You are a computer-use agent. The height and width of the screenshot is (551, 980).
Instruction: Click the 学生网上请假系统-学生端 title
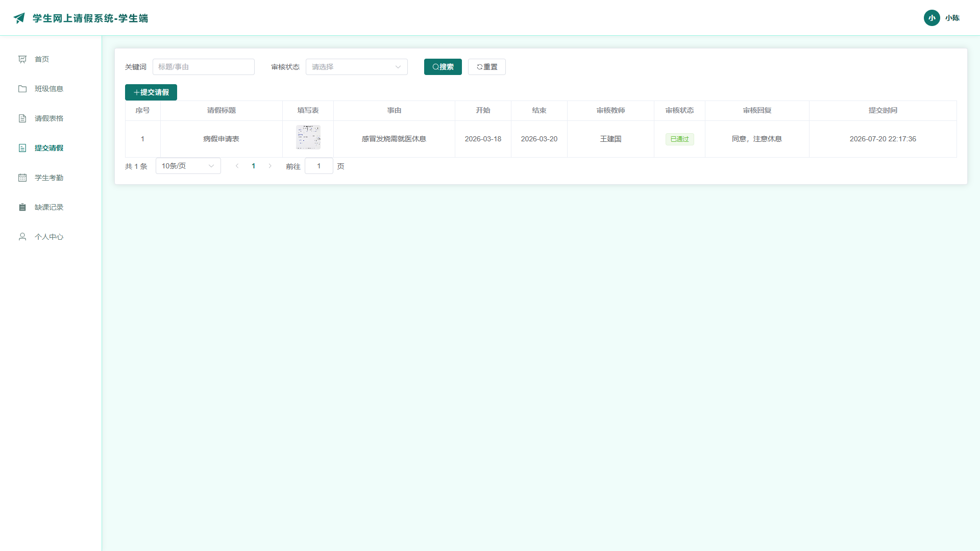[x=90, y=18]
